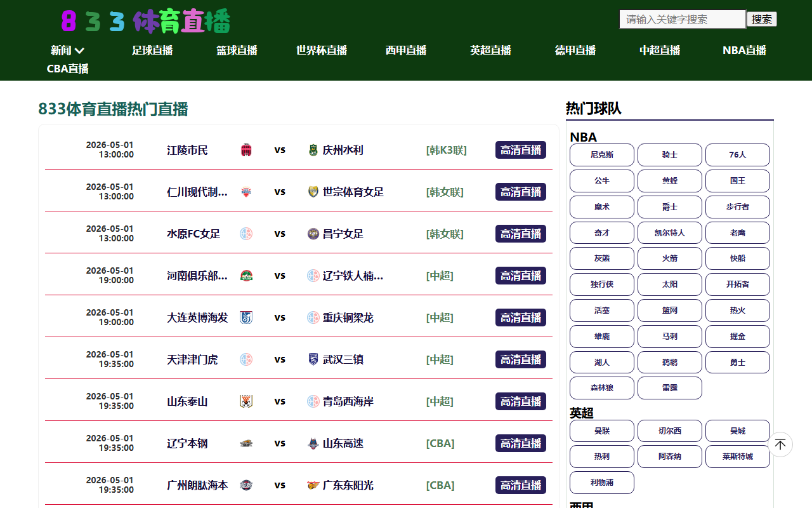Click 高清直播 for 广州朗肽海本 match
Viewport: 812px width, 508px height.
(x=521, y=485)
